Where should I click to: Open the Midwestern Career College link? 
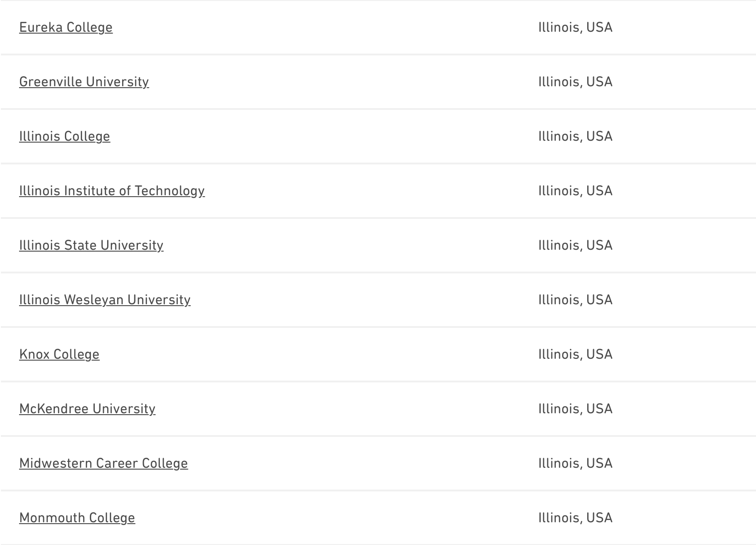pyautogui.click(x=103, y=463)
